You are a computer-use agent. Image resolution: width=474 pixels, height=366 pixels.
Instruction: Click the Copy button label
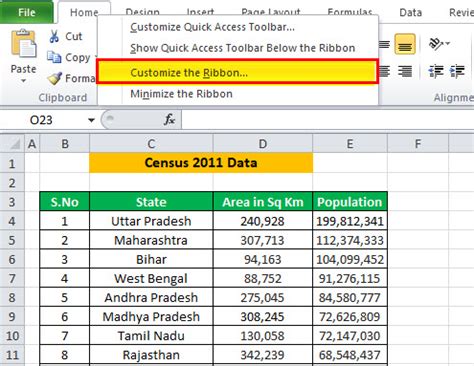(78, 57)
